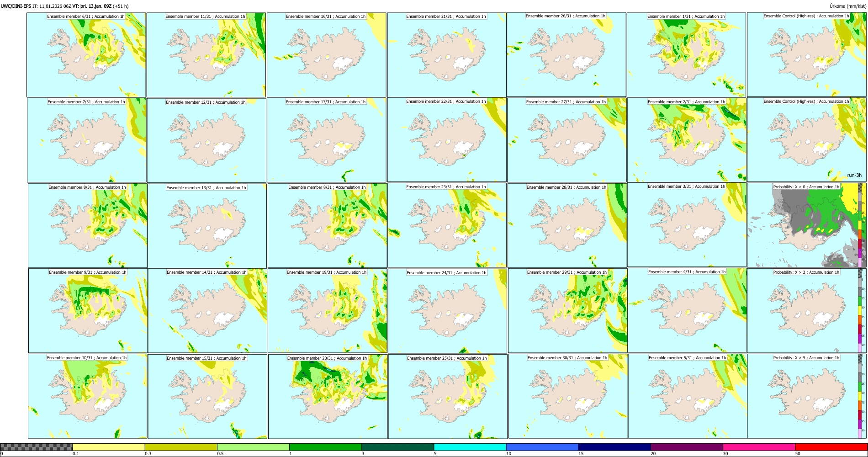The height and width of the screenshot is (457, 868).
Task: Click the "Ensemble member 30/31 ; Accumulation 1h" label
Action: click(x=567, y=358)
